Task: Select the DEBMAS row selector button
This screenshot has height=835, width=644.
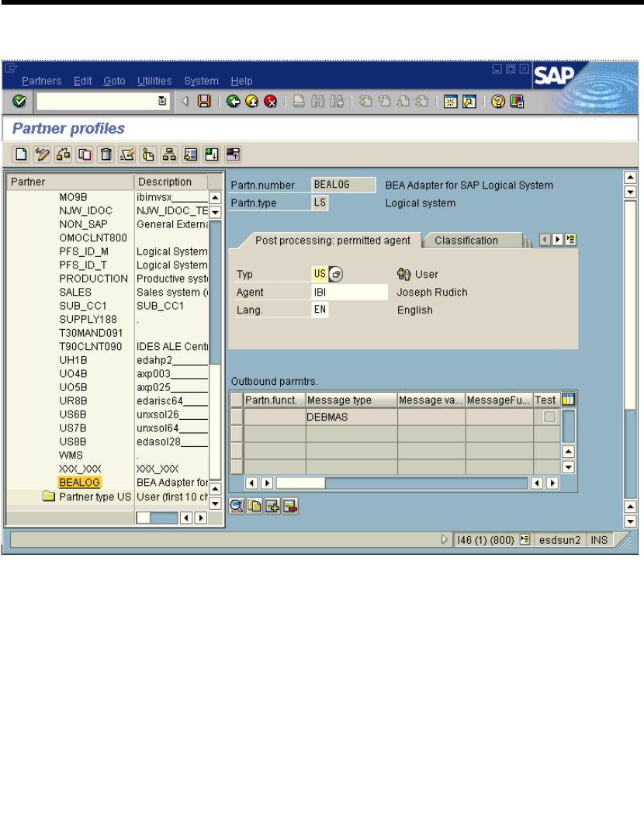Action: pyautogui.click(x=237, y=417)
